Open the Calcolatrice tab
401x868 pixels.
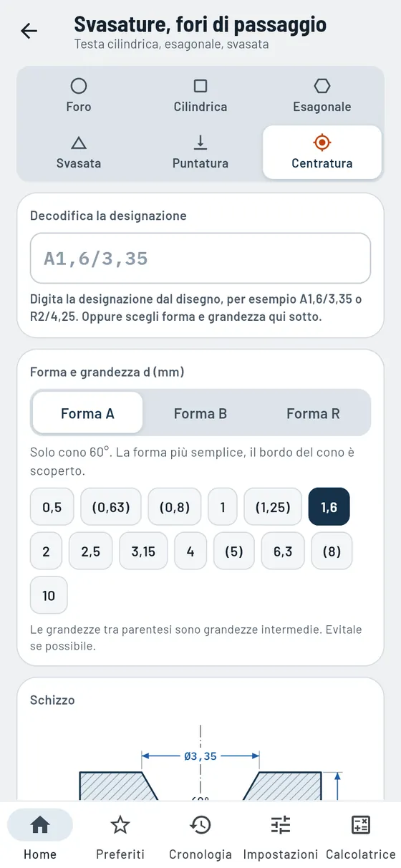tap(361, 835)
